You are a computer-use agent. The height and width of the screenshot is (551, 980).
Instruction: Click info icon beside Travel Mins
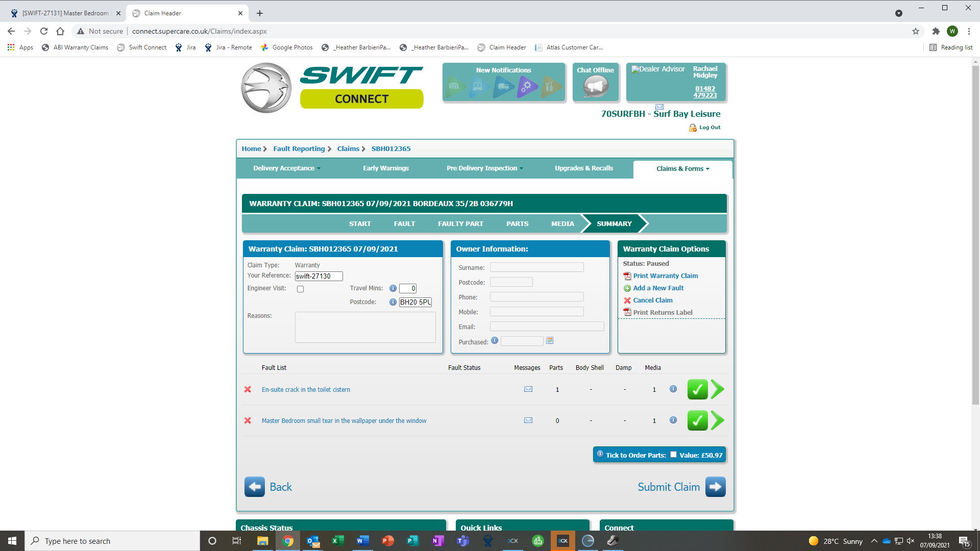(393, 288)
